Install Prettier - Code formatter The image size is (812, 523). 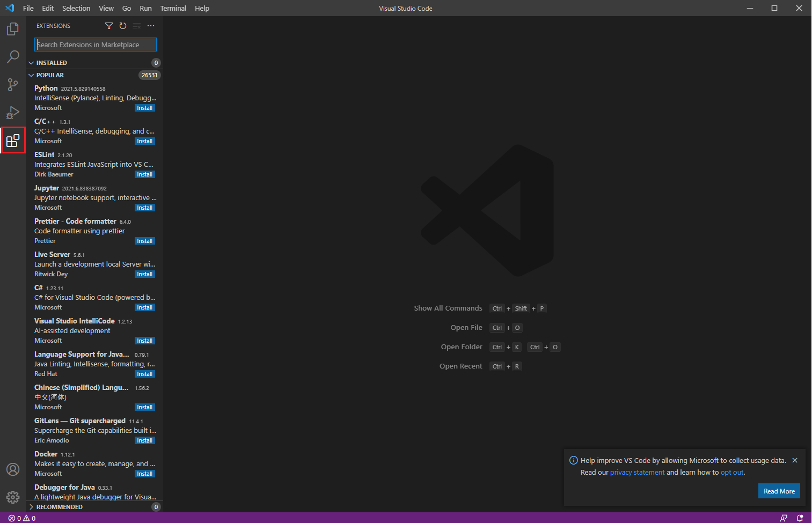[145, 241]
